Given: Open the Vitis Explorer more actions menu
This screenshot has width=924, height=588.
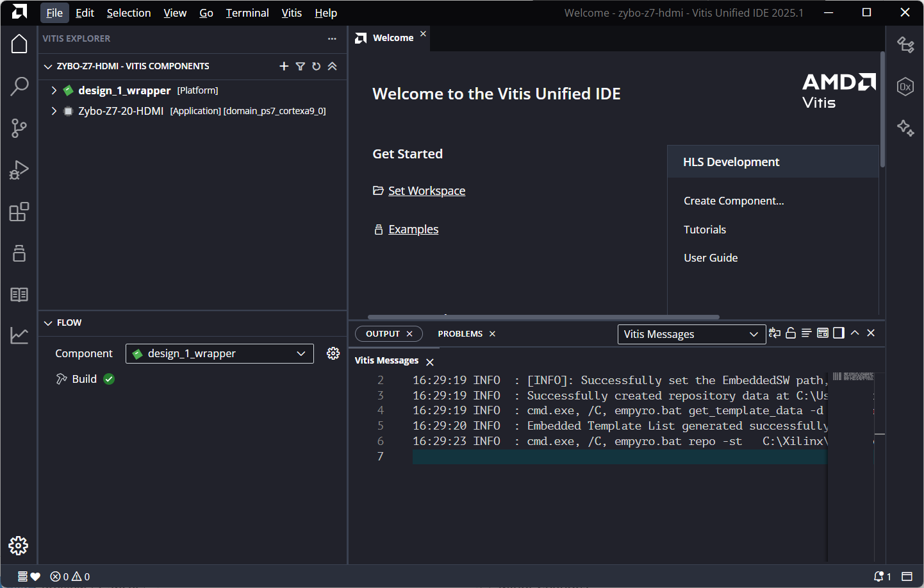Looking at the screenshot, I should click(x=332, y=38).
